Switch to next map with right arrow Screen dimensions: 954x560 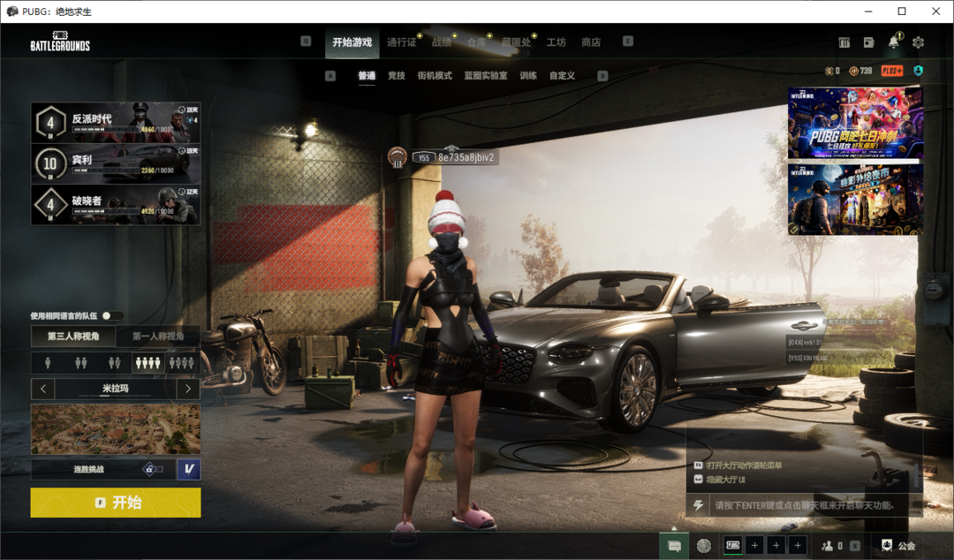188,389
